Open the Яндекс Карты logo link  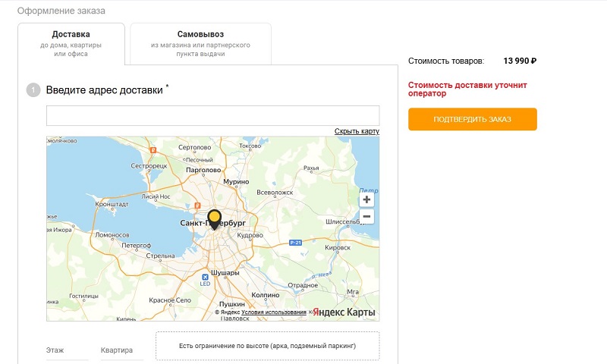tap(344, 312)
